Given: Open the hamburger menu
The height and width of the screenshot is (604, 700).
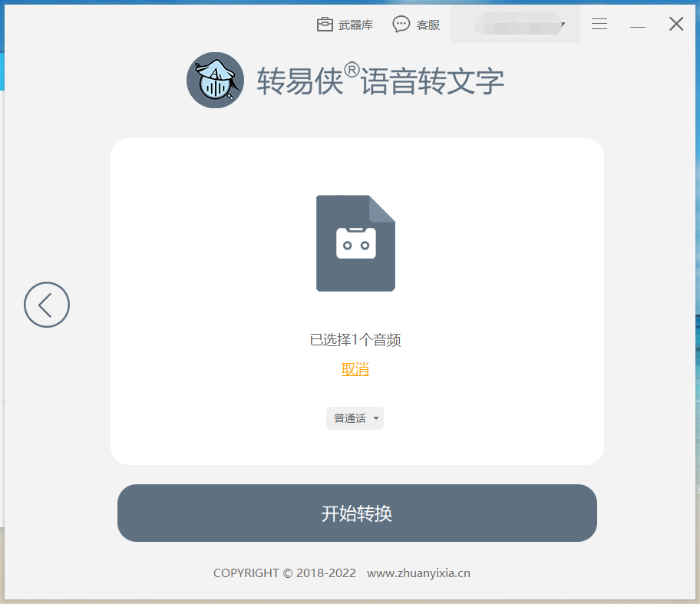Looking at the screenshot, I should click(599, 24).
